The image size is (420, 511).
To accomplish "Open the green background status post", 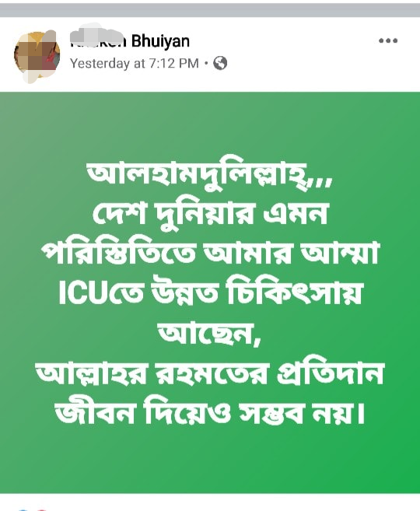I will coord(210,292).
